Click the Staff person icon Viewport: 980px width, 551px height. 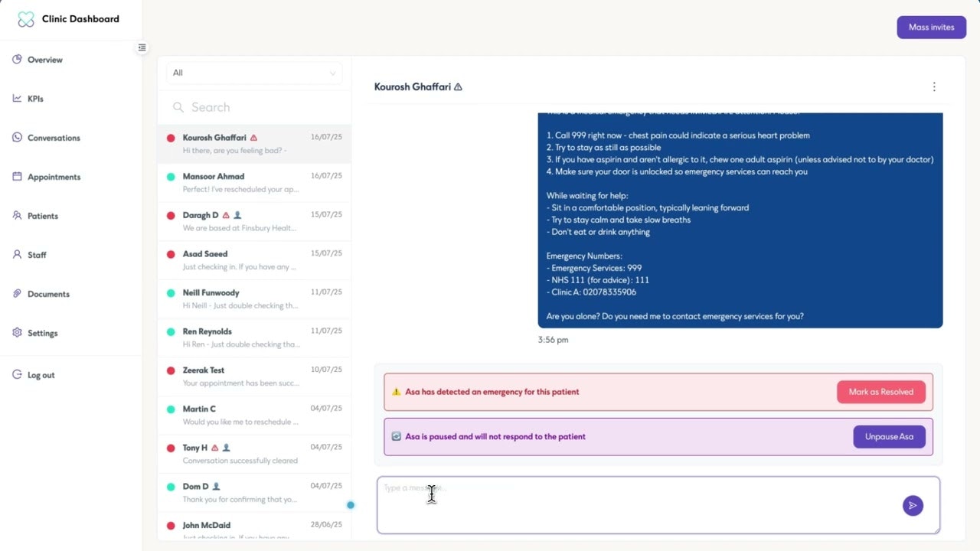click(17, 254)
